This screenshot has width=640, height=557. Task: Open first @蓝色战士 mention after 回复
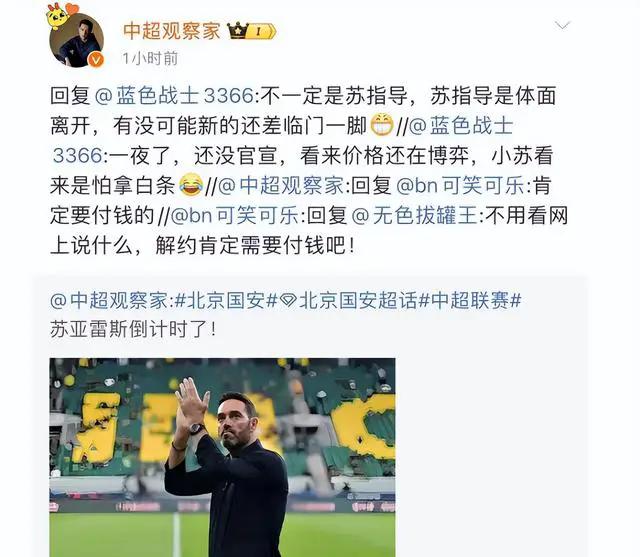[175, 95]
